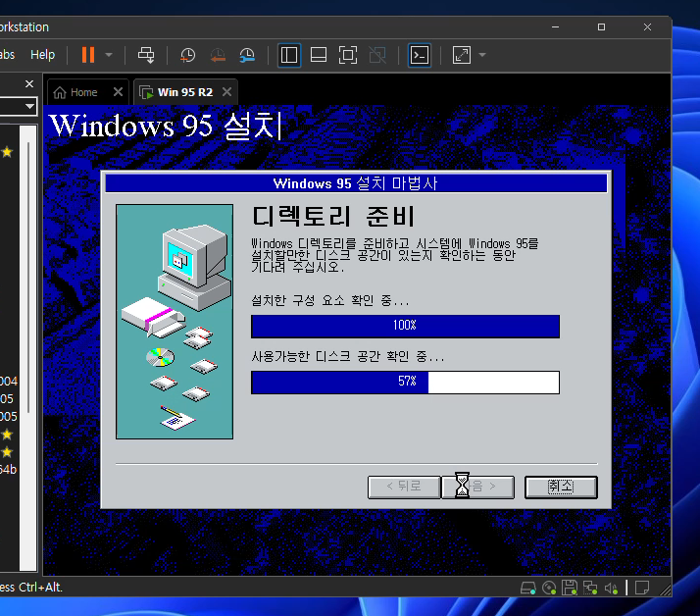700x616 pixels.
Task: Open the power options dropdown arrow beside the pause button
Action: coord(109,55)
